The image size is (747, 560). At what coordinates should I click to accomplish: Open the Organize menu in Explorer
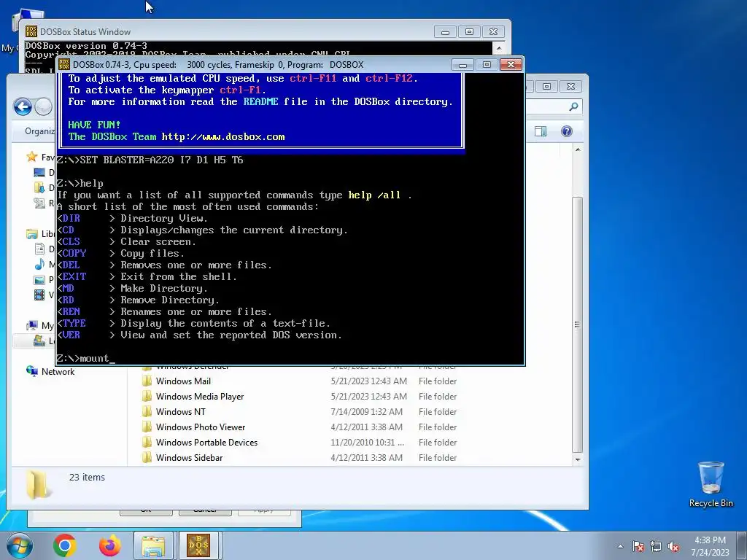point(40,131)
